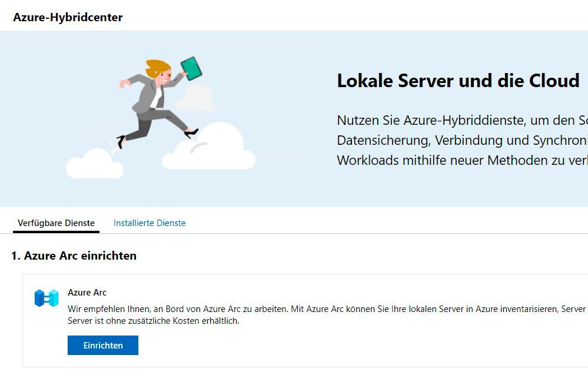
Task: Click the Azure Arc card title
Action: coord(87,293)
